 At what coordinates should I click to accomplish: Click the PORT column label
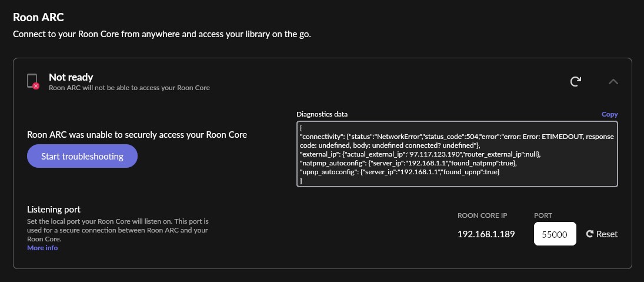543,215
